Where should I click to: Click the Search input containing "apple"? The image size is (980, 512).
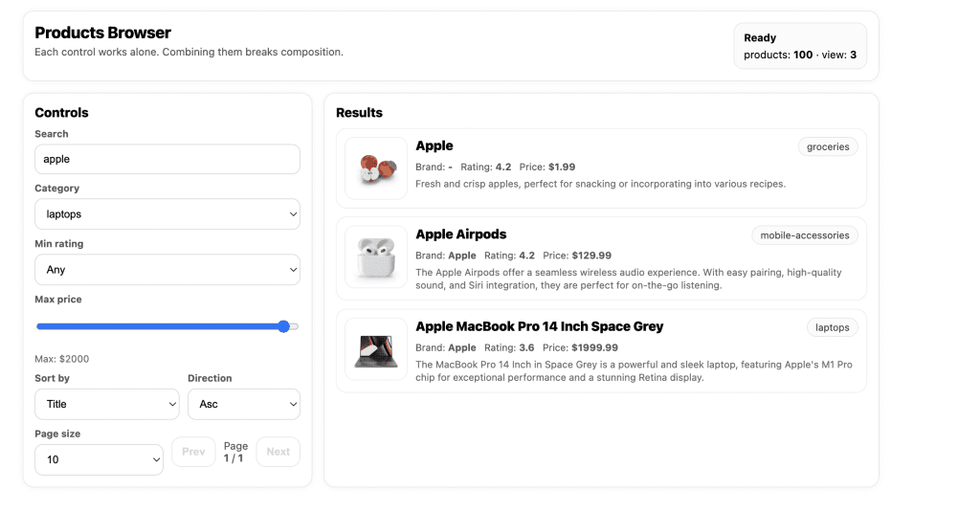point(167,159)
